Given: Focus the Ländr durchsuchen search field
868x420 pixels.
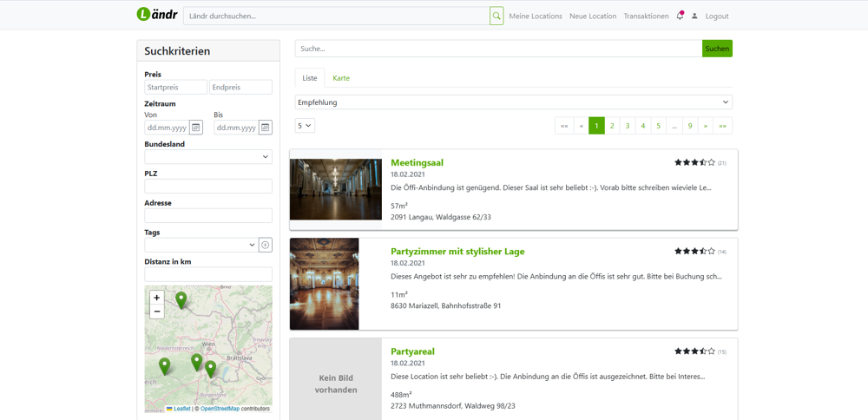Looking at the screenshot, I should (336, 16).
